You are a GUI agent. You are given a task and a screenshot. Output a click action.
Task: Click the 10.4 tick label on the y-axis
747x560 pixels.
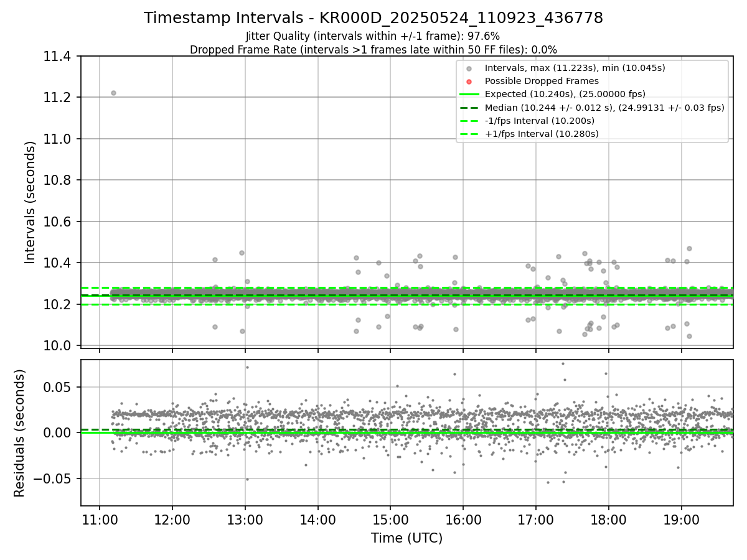[x=59, y=263]
